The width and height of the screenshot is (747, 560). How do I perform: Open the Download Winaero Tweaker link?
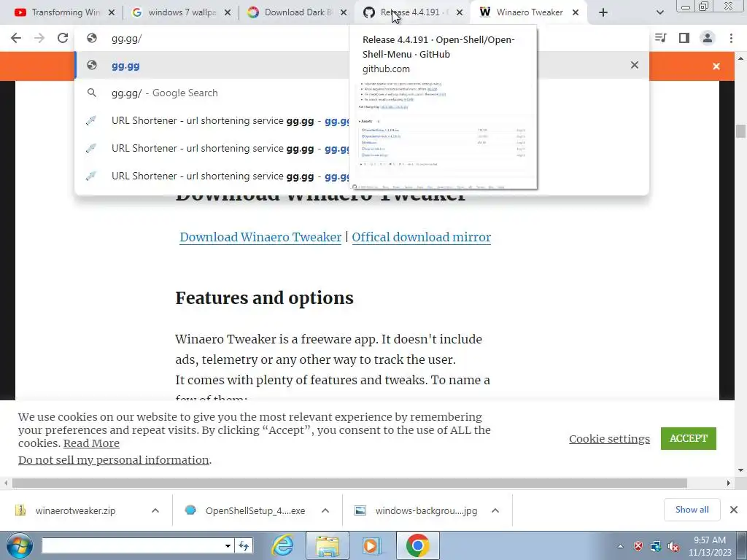pos(260,237)
